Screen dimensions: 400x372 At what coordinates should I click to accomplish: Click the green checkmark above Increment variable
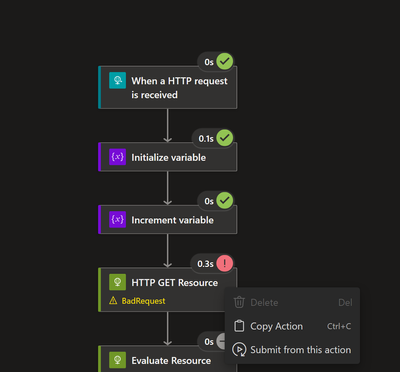225,201
